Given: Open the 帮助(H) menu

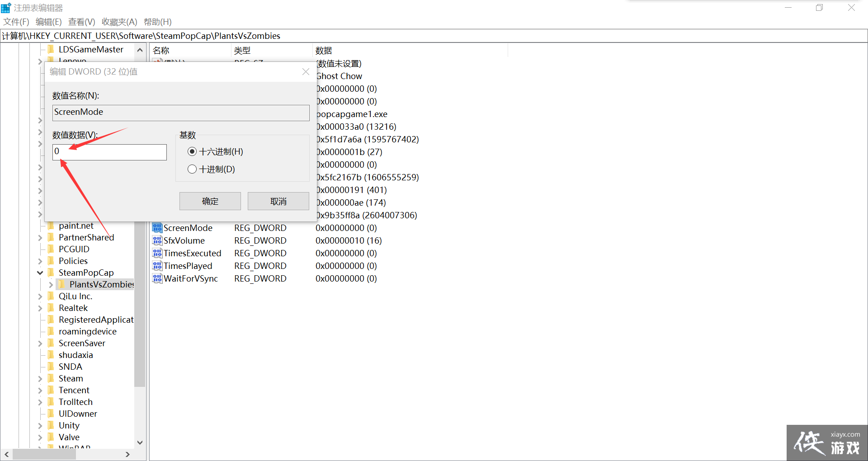Looking at the screenshot, I should [x=157, y=22].
